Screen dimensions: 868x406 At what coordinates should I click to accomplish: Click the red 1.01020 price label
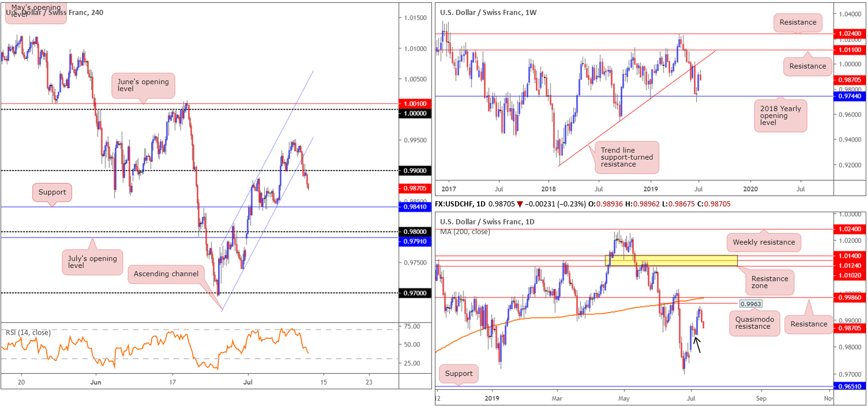click(x=850, y=275)
